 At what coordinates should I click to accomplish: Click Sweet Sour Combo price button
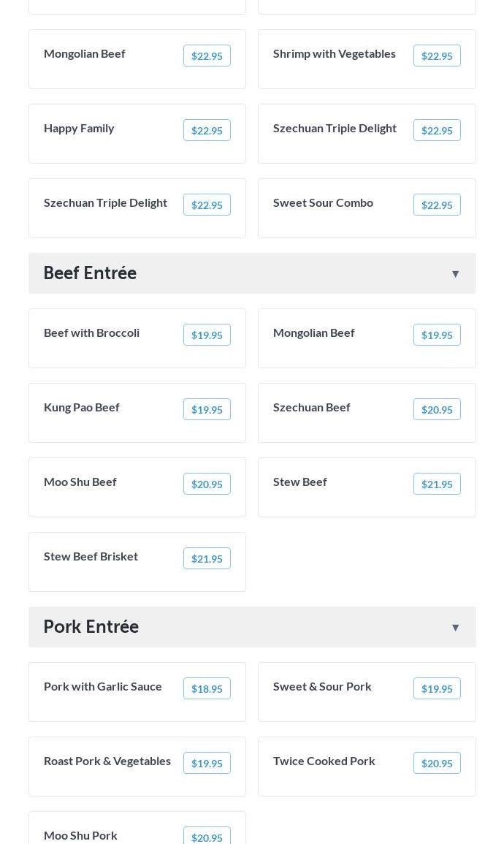pyautogui.click(x=437, y=205)
